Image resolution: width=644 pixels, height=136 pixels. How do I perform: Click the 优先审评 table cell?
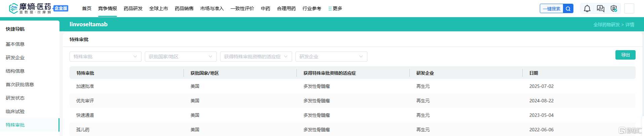85,101
